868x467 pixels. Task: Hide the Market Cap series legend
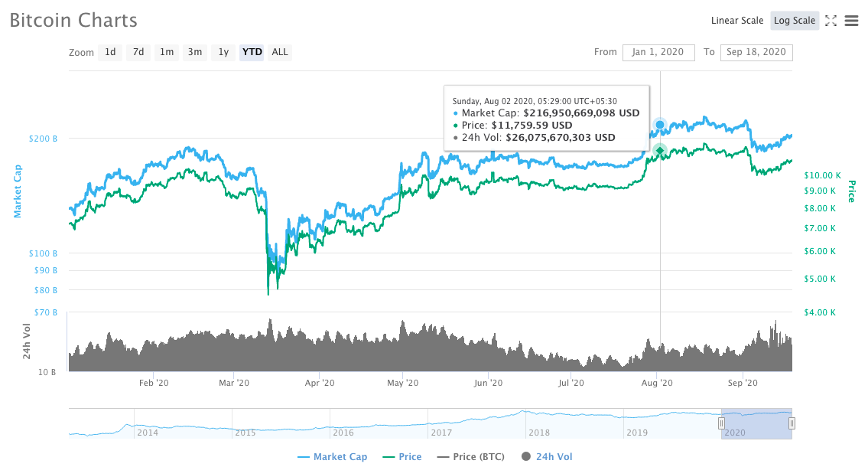(332, 457)
